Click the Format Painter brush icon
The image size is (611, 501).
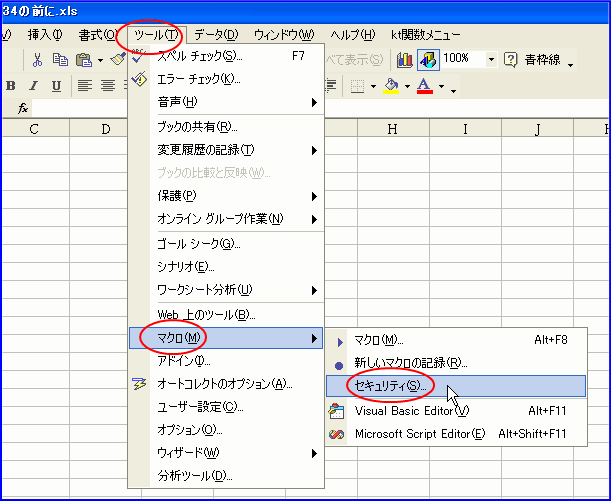[117, 59]
